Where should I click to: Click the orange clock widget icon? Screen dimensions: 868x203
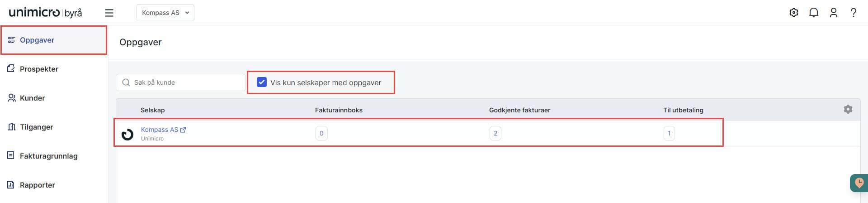coord(859,183)
